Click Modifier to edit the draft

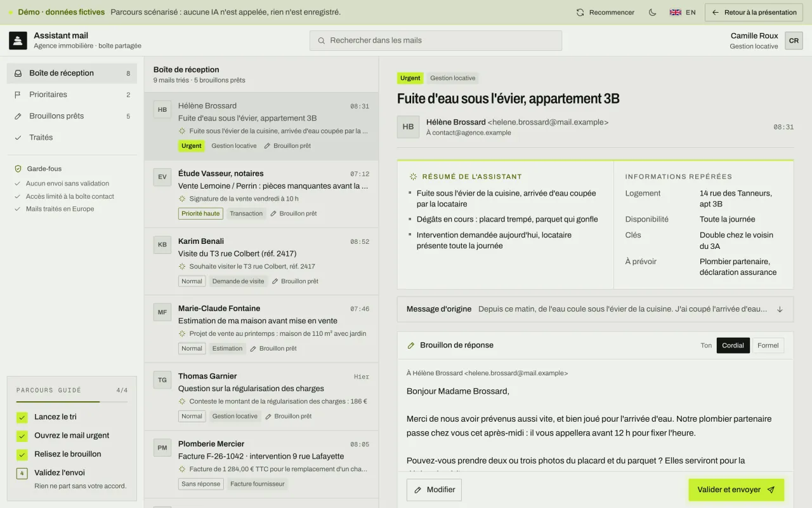tap(434, 490)
